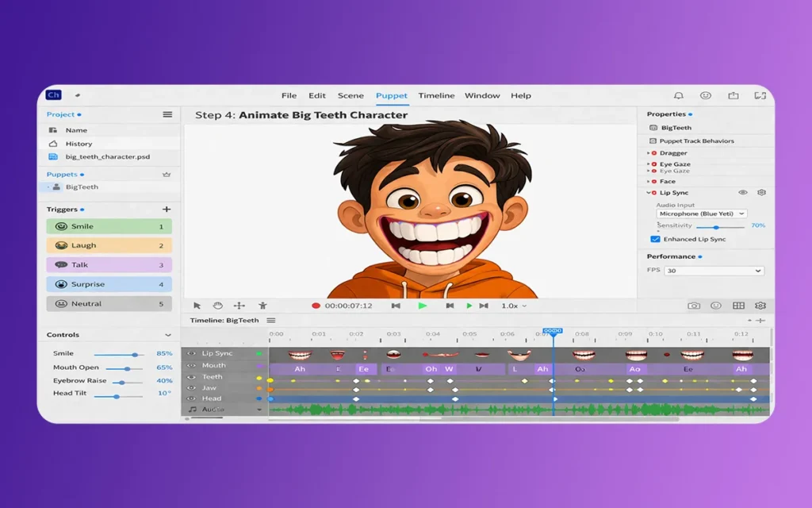Click the share export icon
Viewport: 812px width, 508px height.
click(x=733, y=95)
